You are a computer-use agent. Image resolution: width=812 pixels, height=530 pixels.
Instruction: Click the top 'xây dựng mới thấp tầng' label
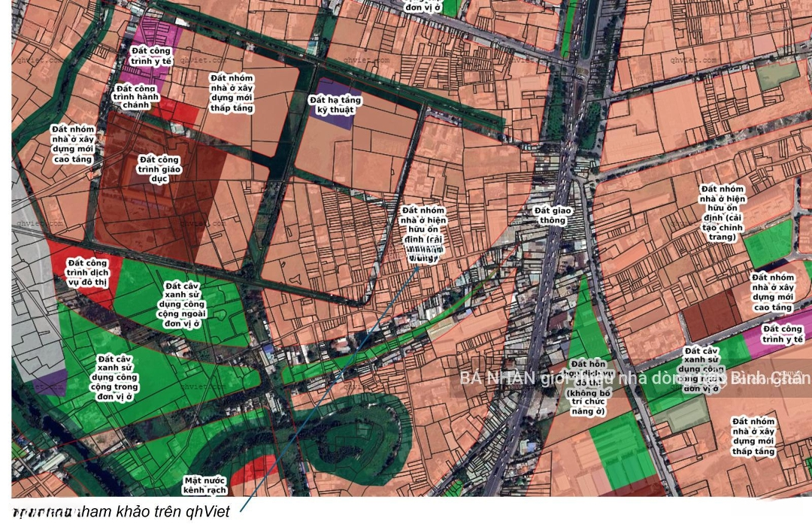(232, 93)
